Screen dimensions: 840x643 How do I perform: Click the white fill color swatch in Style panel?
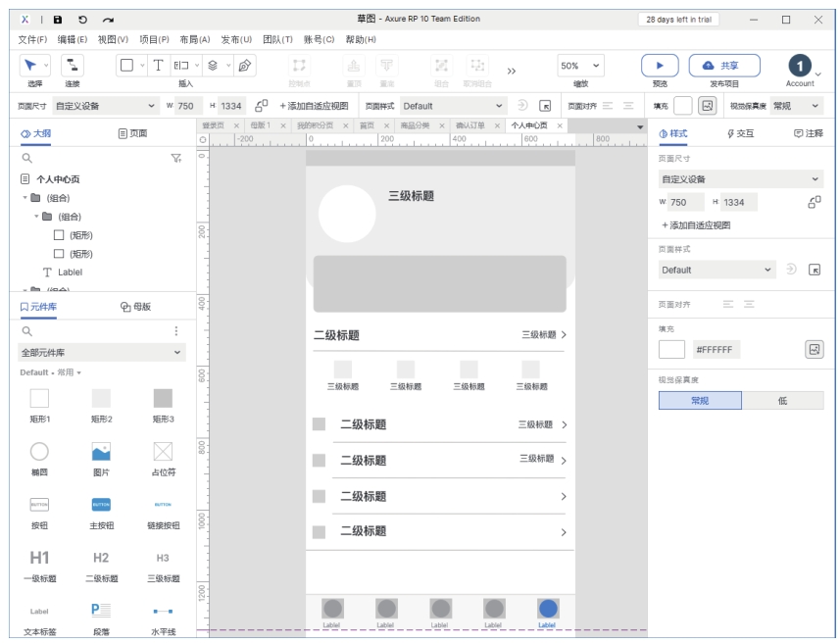(671, 349)
